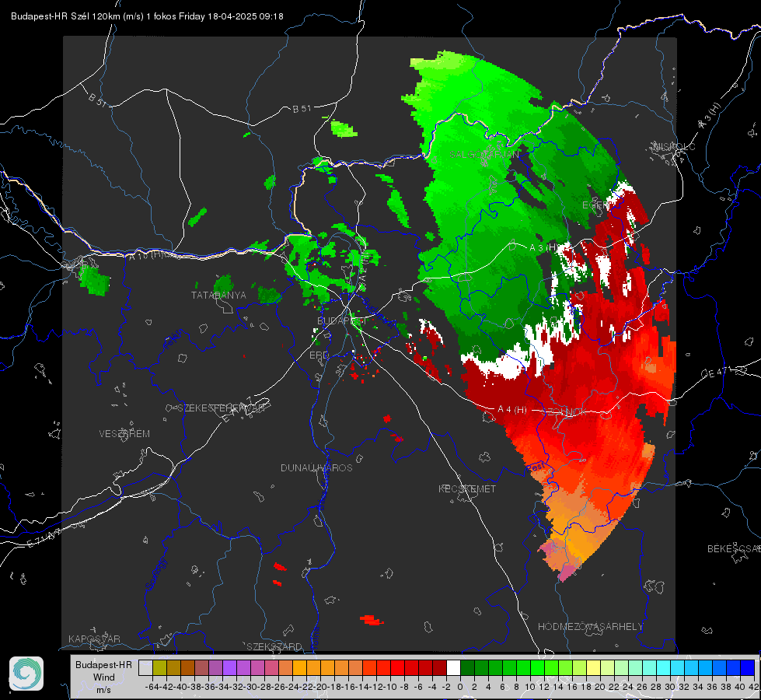Click the swirl logo icon beside the legend
Screen dimensions: 761x700
26,674
